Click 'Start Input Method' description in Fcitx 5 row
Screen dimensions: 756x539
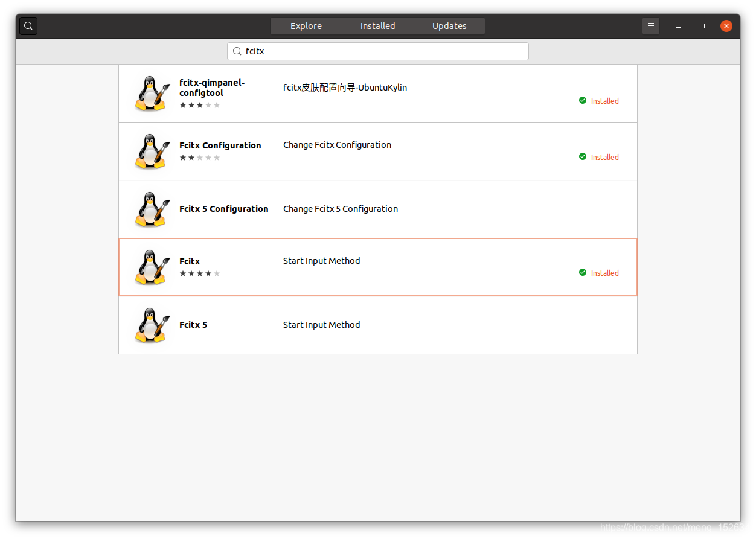(x=322, y=325)
